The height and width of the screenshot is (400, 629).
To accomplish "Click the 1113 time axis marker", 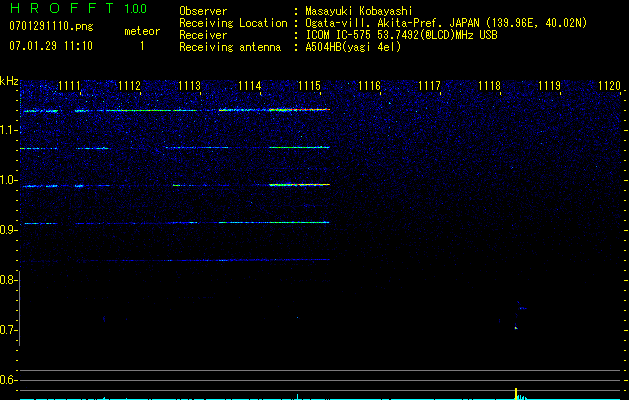I will tap(189, 86).
